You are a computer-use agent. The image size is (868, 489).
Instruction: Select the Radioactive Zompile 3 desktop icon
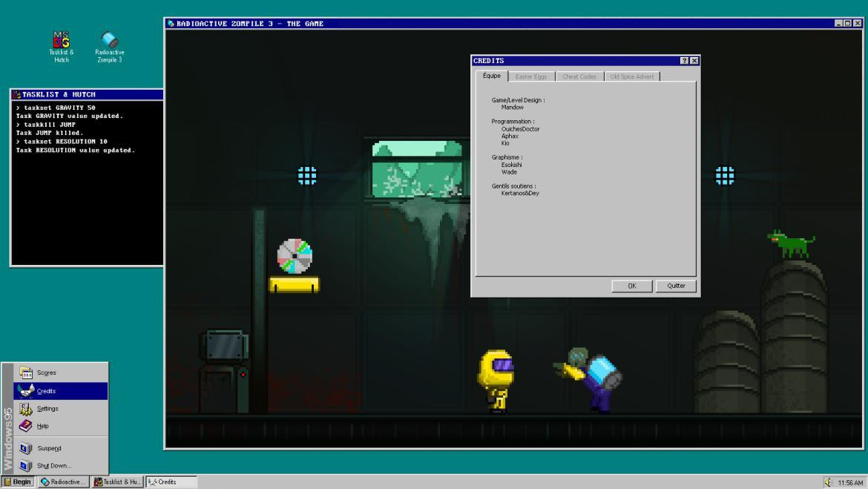110,47
